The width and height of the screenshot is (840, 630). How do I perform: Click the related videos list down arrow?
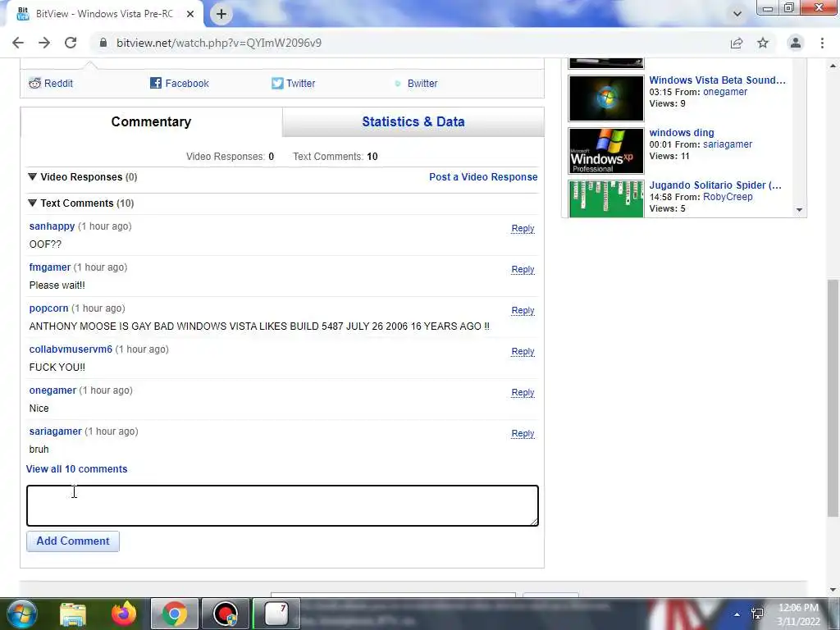(x=799, y=209)
